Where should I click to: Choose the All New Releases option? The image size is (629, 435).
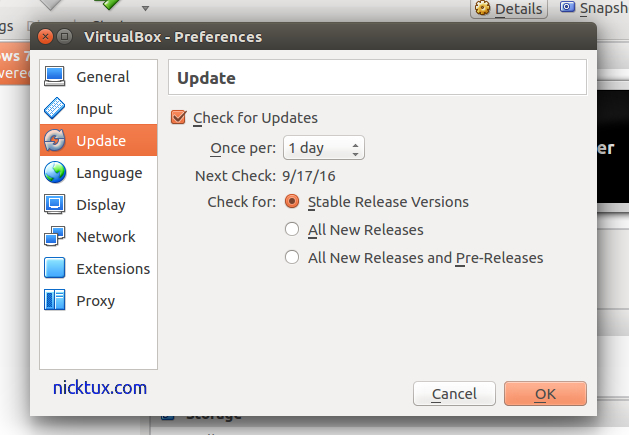(x=292, y=230)
